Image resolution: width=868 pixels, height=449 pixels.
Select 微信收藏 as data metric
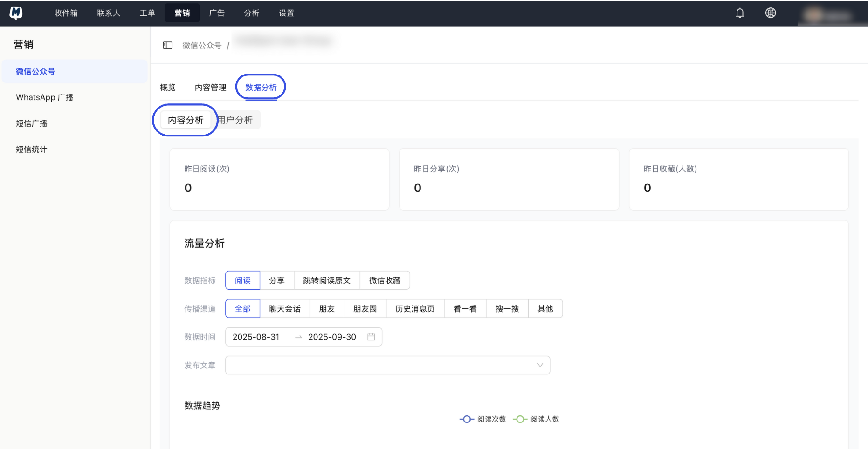tap(384, 280)
